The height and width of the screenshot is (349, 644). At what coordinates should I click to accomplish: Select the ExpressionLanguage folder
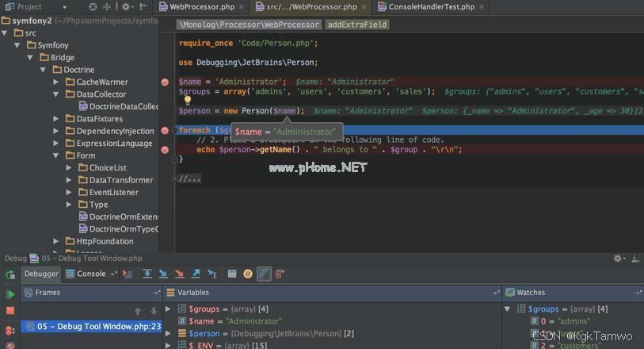tap(109, 144)
